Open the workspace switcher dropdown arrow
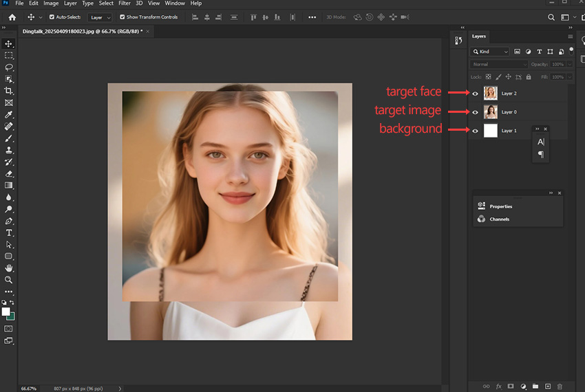The image size is (585, 392). (575, 17)
